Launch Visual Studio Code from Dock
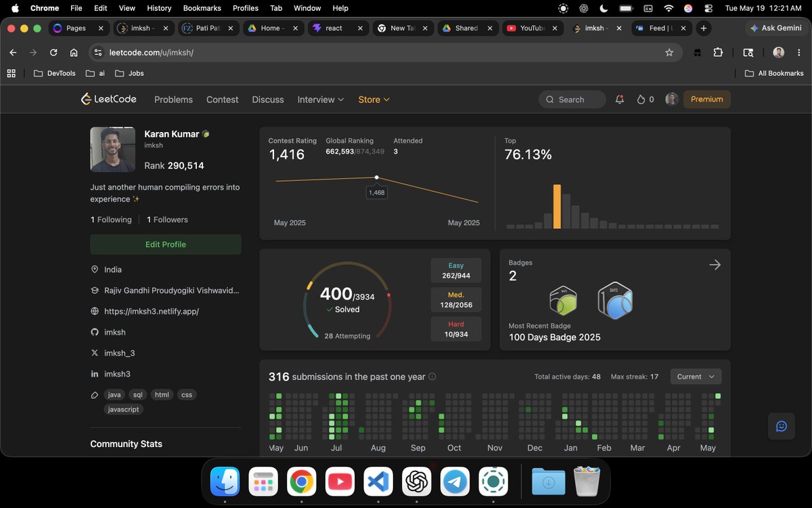 coord(378,482)
